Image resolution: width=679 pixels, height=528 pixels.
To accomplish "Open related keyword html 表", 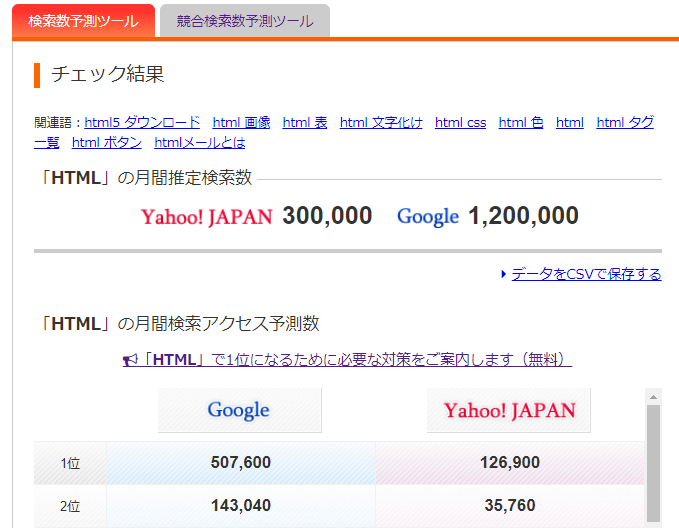I will point(305,123).
